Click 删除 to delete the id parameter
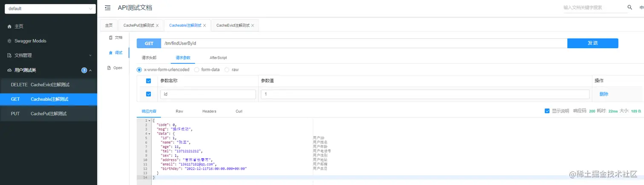Viewport: 644px width, 185px height. (604, 94)
